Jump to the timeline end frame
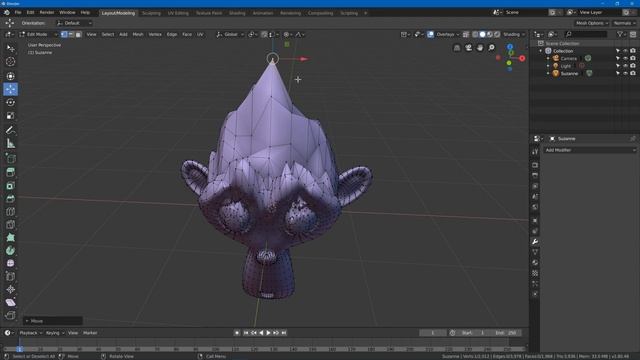The image size is (640, 360). [x=284, y=333]
